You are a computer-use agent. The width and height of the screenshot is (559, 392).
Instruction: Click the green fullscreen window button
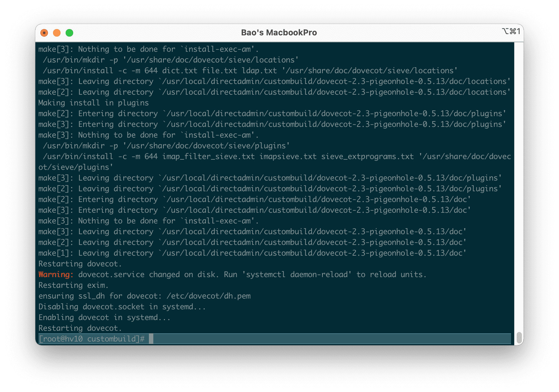(69, 33)
